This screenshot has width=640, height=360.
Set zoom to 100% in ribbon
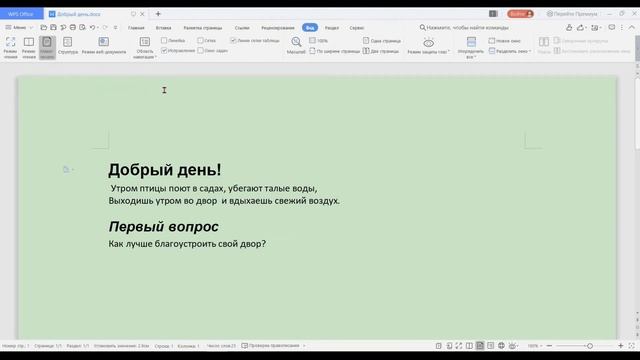[x=319, y=40]
